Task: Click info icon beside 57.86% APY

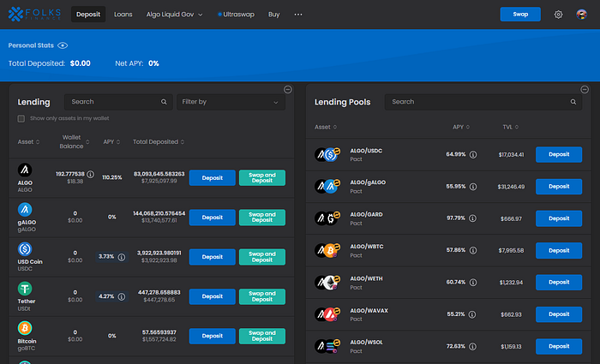Action: tap(473, 250)
